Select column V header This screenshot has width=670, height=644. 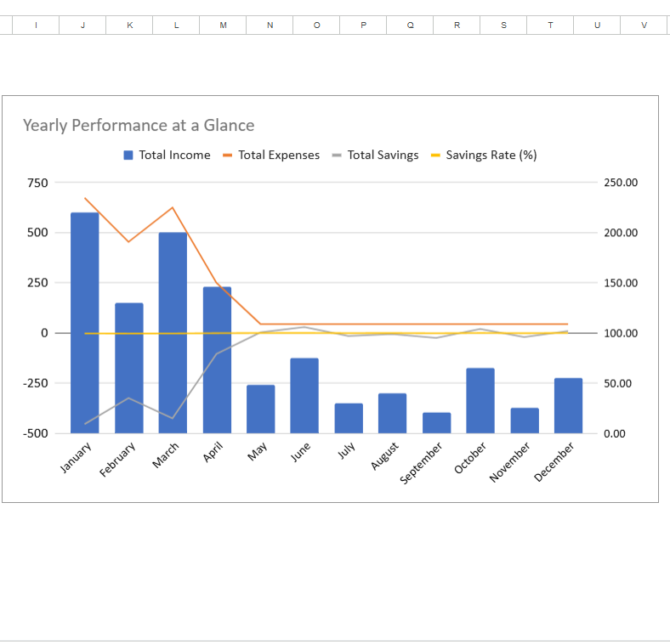(x=644, y=25)
